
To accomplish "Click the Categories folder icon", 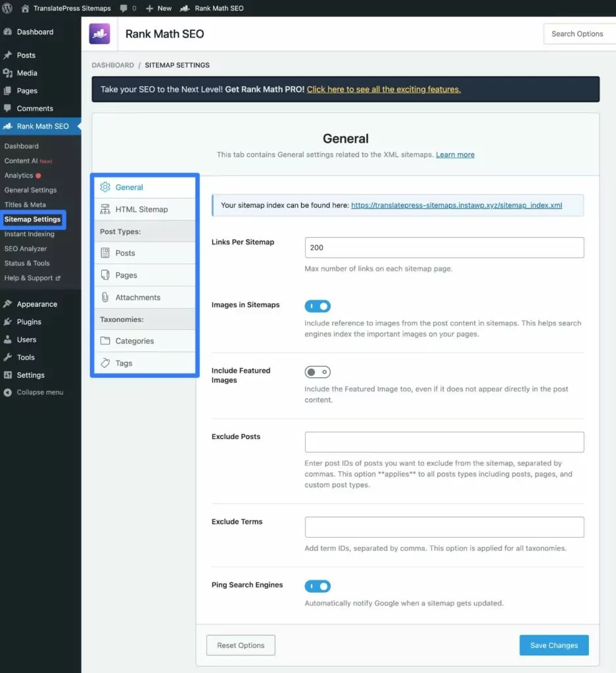I will pos(105,341).
